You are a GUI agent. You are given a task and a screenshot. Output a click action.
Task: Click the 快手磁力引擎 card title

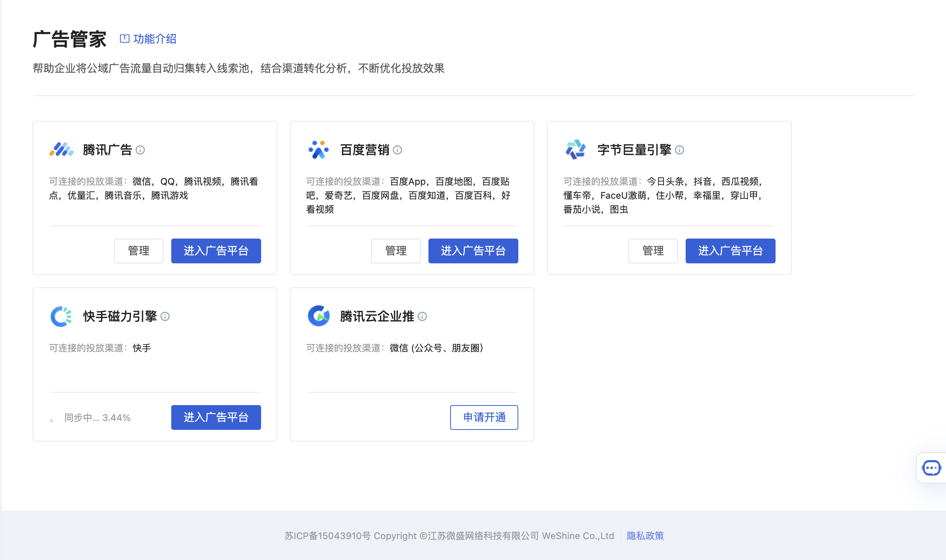coord(120,316)
